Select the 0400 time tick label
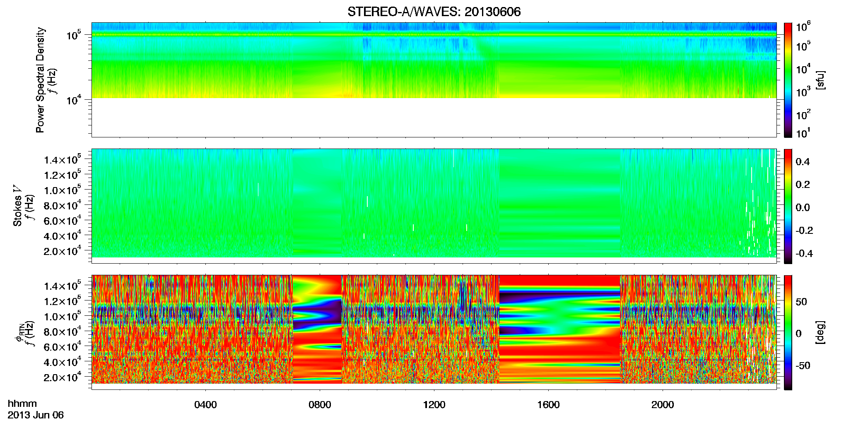 point(205,405)
